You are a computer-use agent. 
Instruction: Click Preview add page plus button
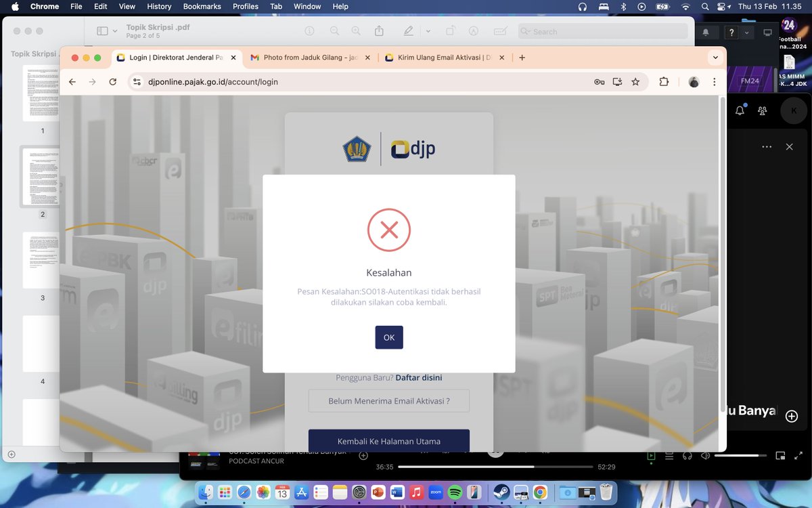[12, 454]
